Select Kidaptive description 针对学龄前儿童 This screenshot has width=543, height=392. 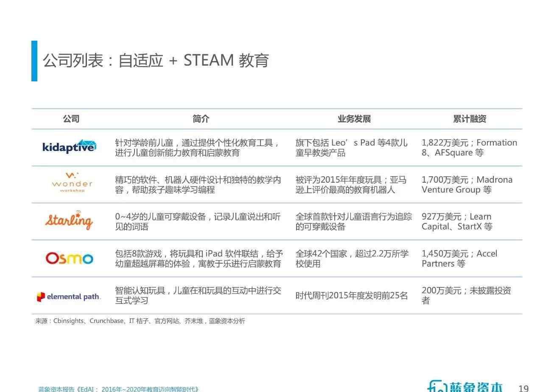198,147
